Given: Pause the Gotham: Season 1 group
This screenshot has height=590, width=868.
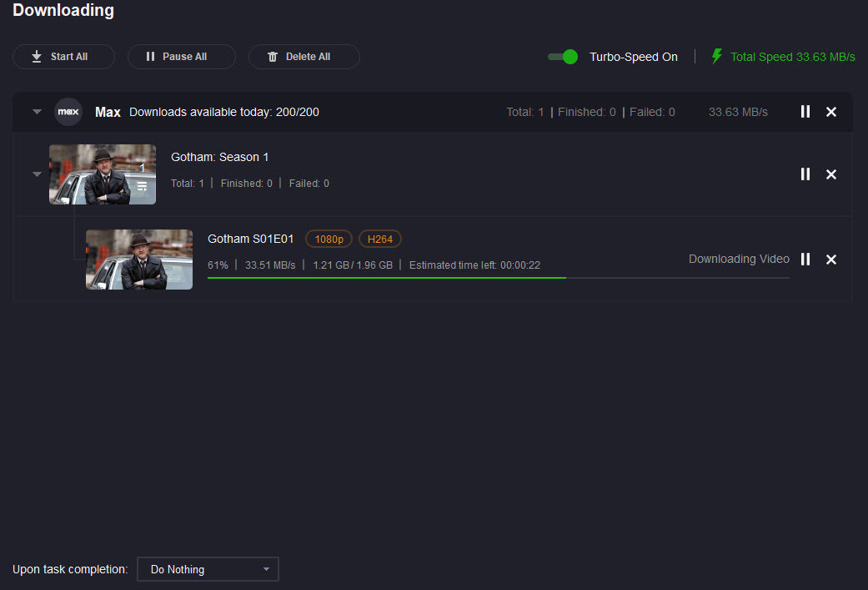Looking at the screenshot, I should pyautogui.click(x=805, y=174).
